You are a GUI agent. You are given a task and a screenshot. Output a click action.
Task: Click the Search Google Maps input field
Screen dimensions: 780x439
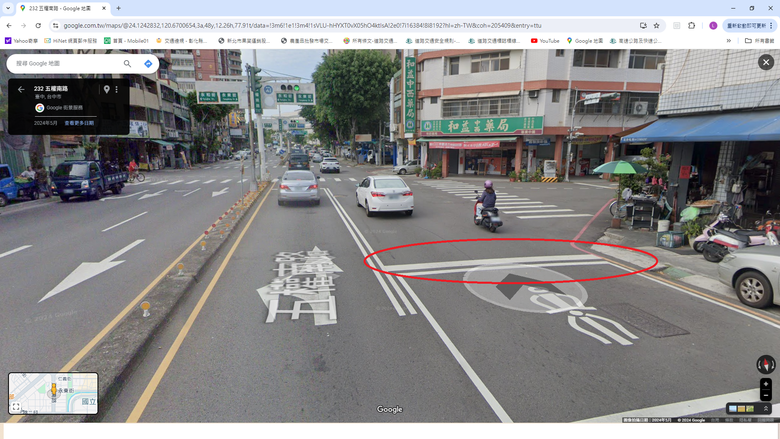[67, 64]
